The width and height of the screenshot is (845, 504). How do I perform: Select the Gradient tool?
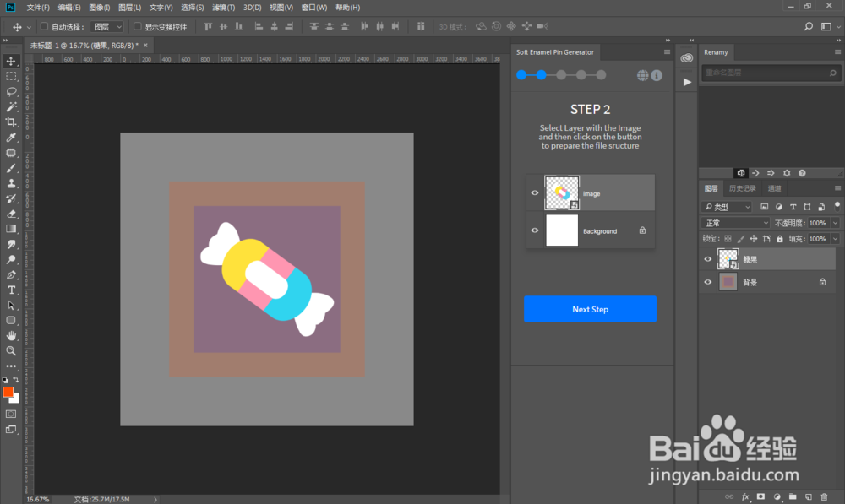[x=11, y=229]
